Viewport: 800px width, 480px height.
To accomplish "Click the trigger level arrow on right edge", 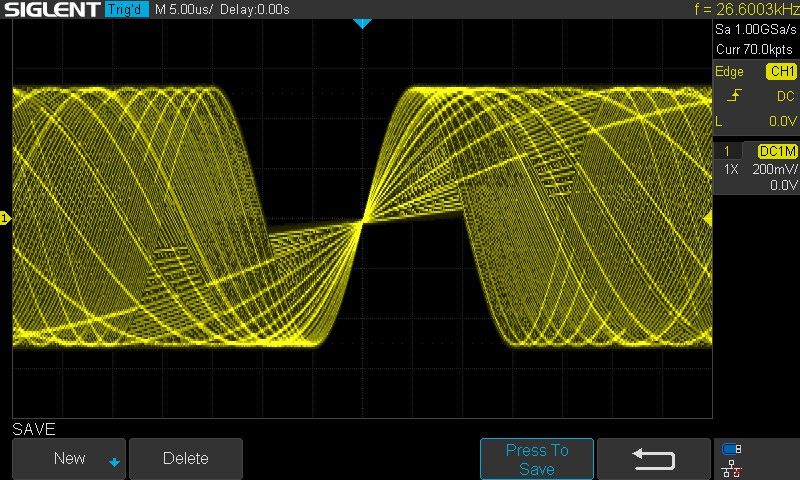I will 708,219.
